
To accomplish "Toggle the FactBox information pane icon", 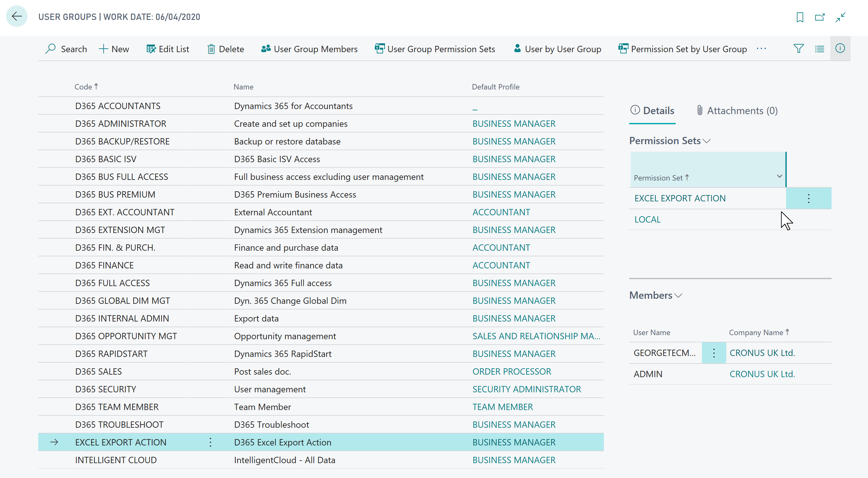I will [x=840, y=48].
